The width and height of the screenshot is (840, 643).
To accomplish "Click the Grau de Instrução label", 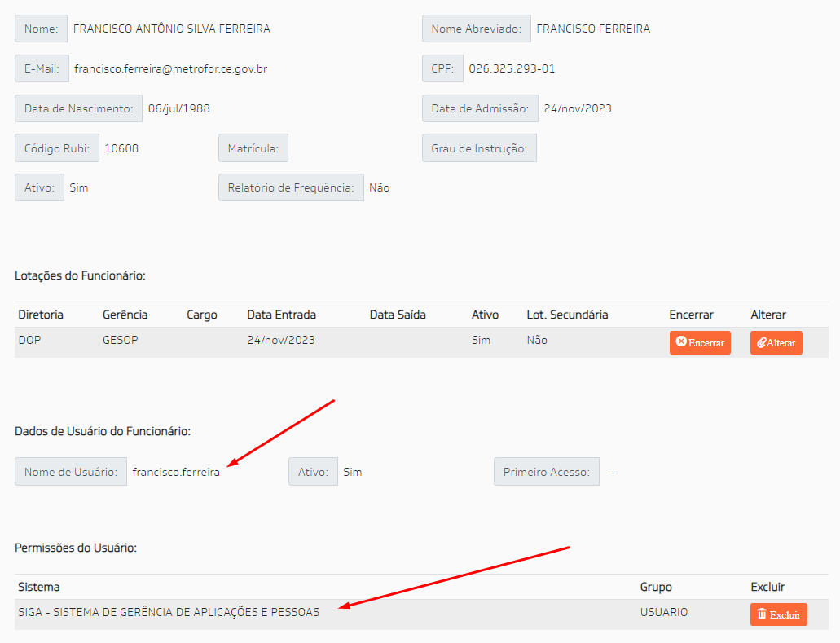I will point(479,148).
